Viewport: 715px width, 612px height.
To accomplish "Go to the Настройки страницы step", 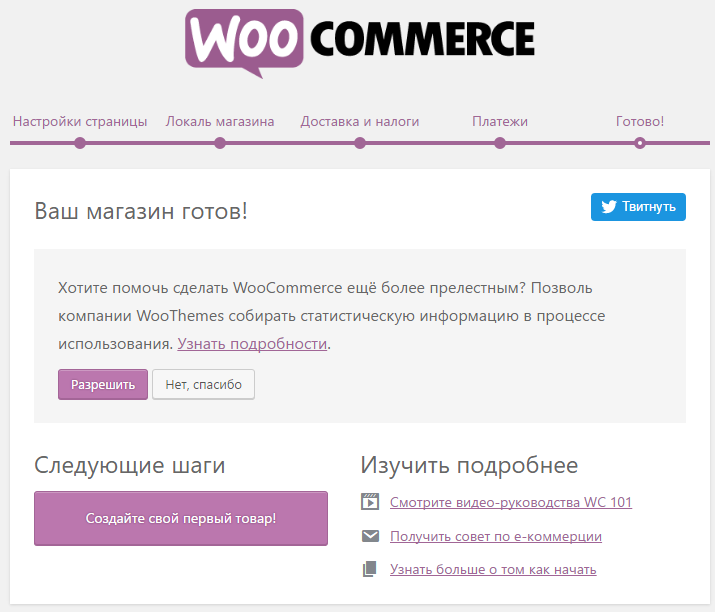I will [x=80, y=121].
